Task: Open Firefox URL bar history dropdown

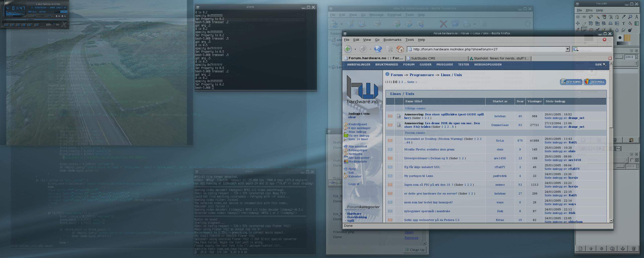Action: click(x=568, y=49)
